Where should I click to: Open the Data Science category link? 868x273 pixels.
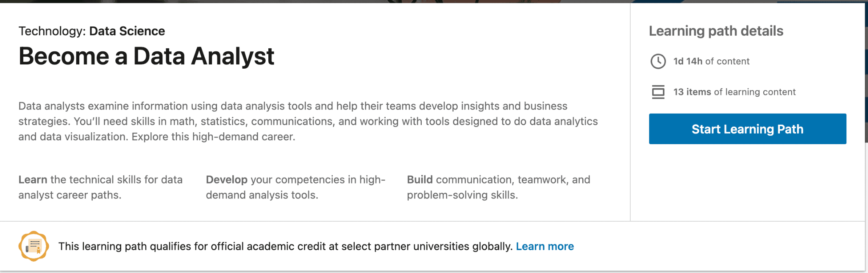(x=127, y=31)
